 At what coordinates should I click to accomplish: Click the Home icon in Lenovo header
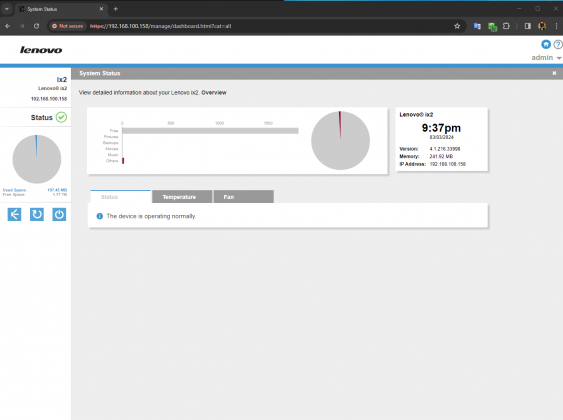[x=546, y=45]
